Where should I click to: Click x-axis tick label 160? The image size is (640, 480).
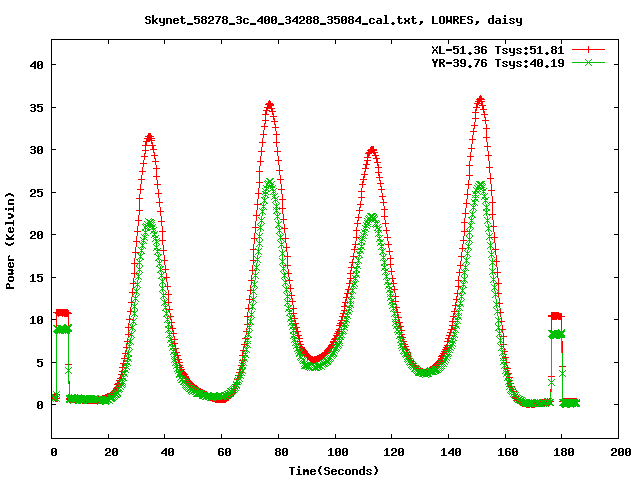[507, 452]
